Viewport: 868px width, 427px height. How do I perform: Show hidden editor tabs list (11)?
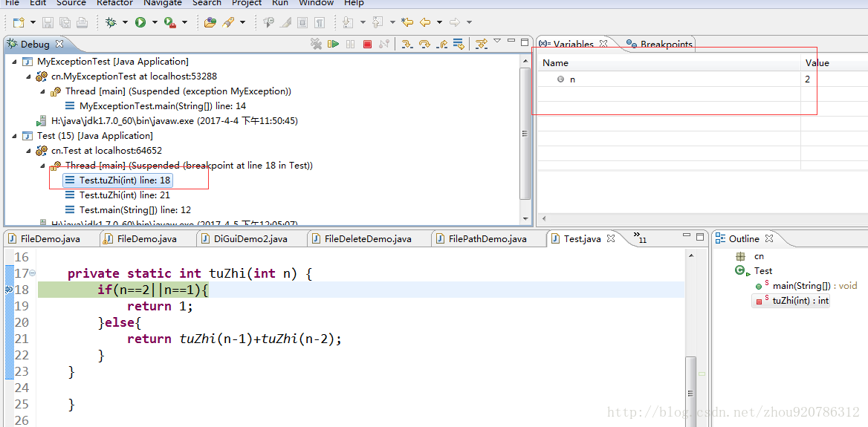point(639,238)
